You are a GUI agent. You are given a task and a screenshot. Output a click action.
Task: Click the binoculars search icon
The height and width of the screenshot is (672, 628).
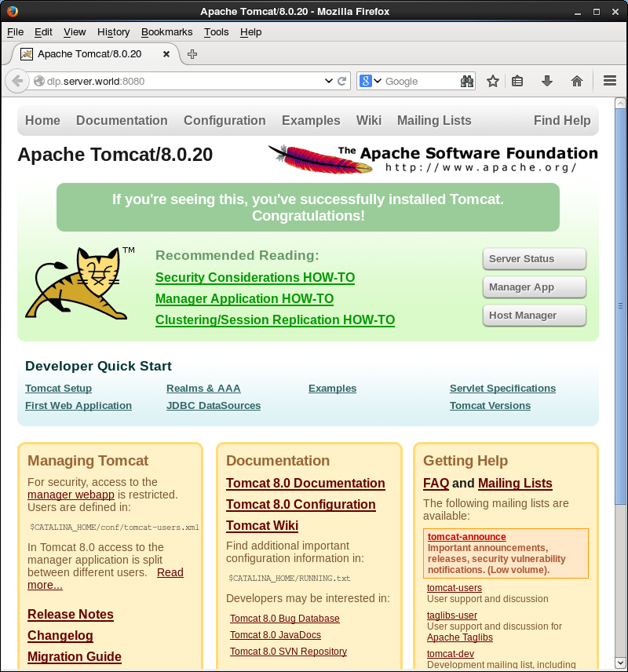pyautogui.click(x=467, y=81)
